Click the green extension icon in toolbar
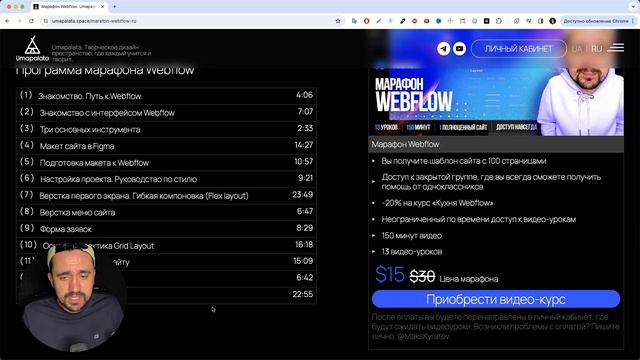Viewport: 640px width, 360px height. [391, 21]
